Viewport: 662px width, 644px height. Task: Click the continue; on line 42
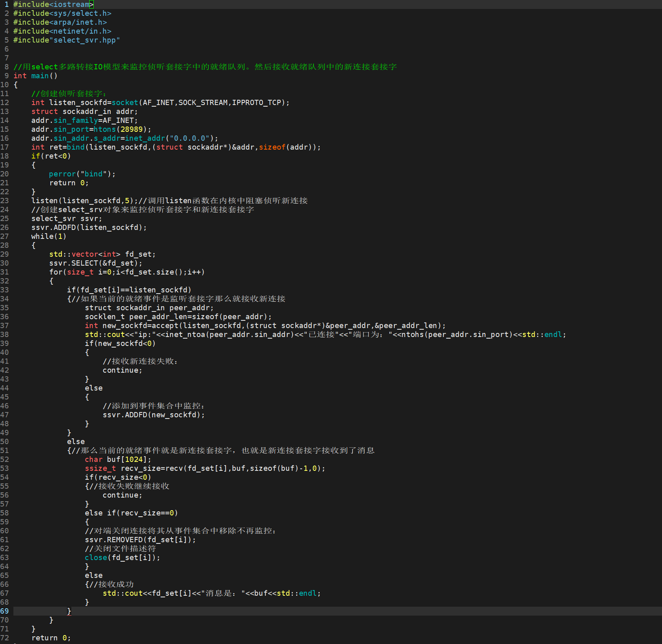[x=123, y=370]
